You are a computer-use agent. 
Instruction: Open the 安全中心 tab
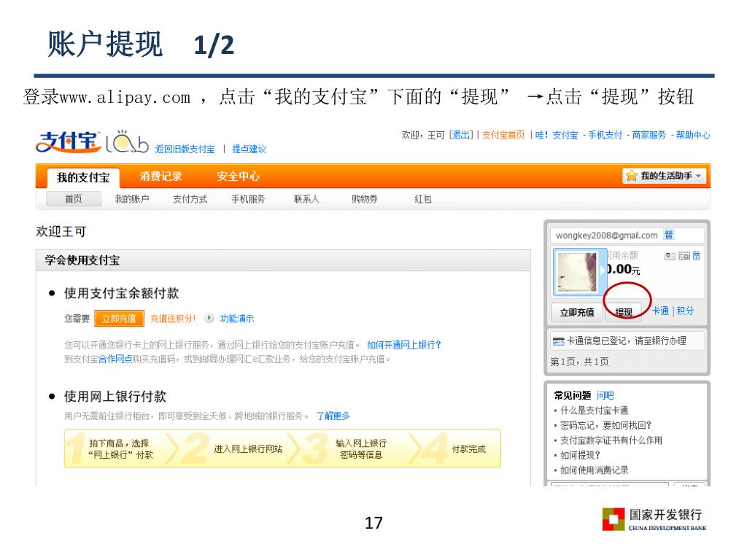pos(238,176)
